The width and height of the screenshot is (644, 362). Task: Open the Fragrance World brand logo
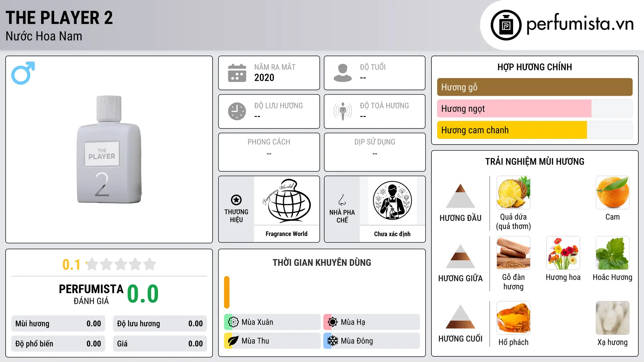point(286,201)
